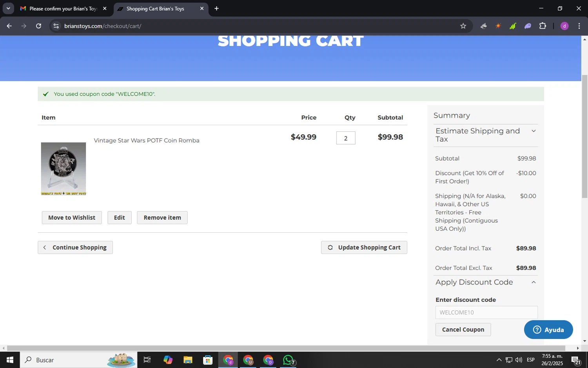The width and height of the screenshot is (588, 368).
Task: Open the grey arrow extension icon
Action: [x=483, y=26]
